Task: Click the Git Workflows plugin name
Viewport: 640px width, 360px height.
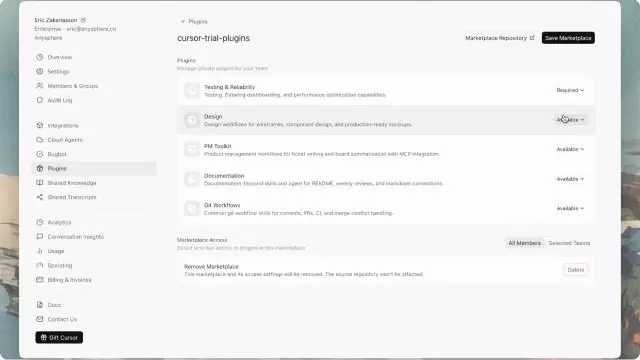Action: [x=222, y=205]
